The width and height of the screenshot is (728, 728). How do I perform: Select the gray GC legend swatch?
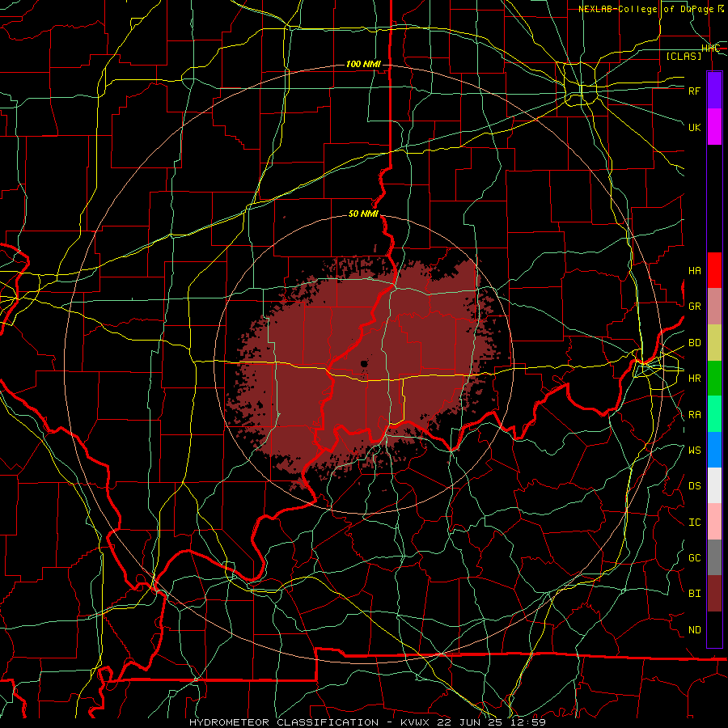714,557
